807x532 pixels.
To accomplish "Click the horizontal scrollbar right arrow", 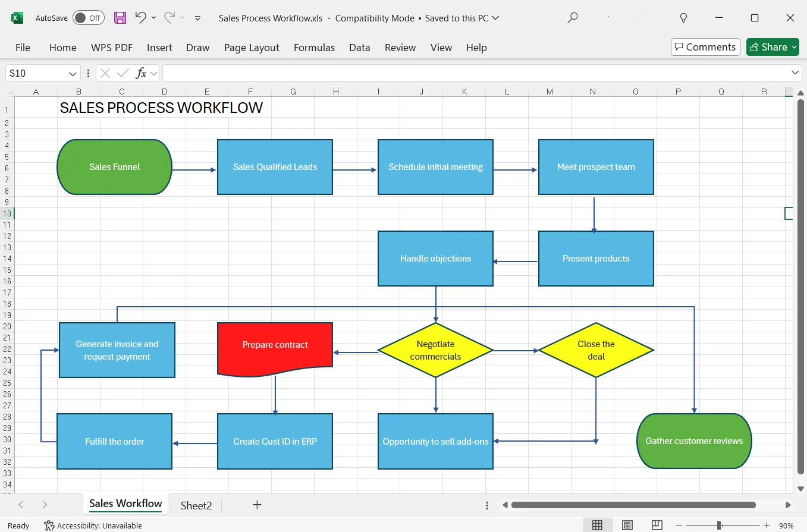I will point(788,505).
